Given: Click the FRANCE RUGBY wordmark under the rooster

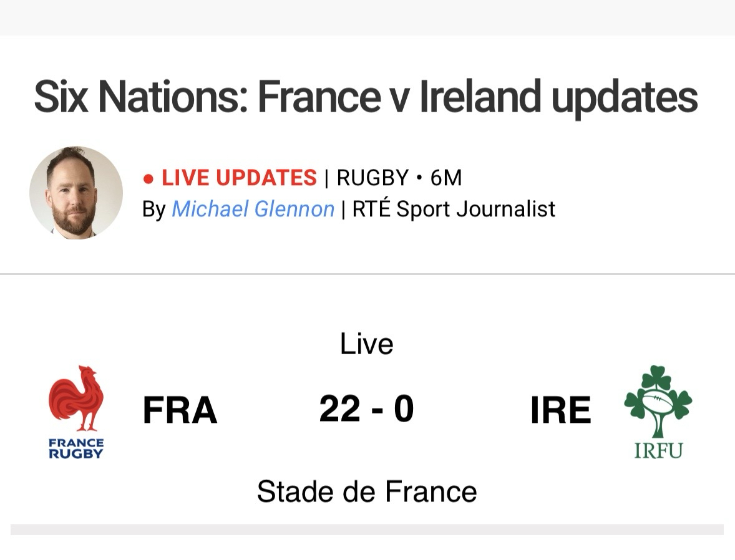Looking at the screenshot, I should (x=76, y=448).
